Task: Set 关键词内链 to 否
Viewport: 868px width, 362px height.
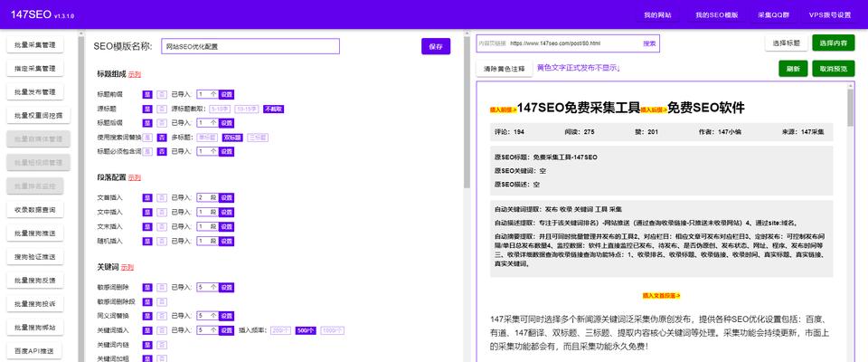Action: (162, 345)
